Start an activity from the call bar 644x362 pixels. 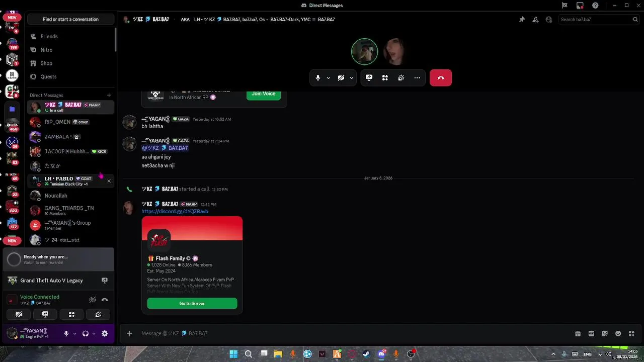click(x=385, y=78)
